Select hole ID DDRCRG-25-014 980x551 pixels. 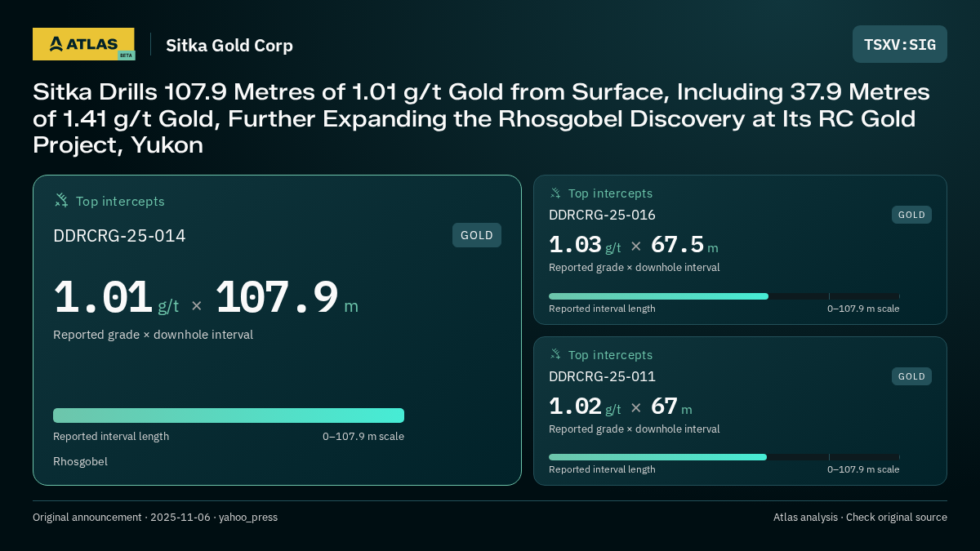coord(119,236)
